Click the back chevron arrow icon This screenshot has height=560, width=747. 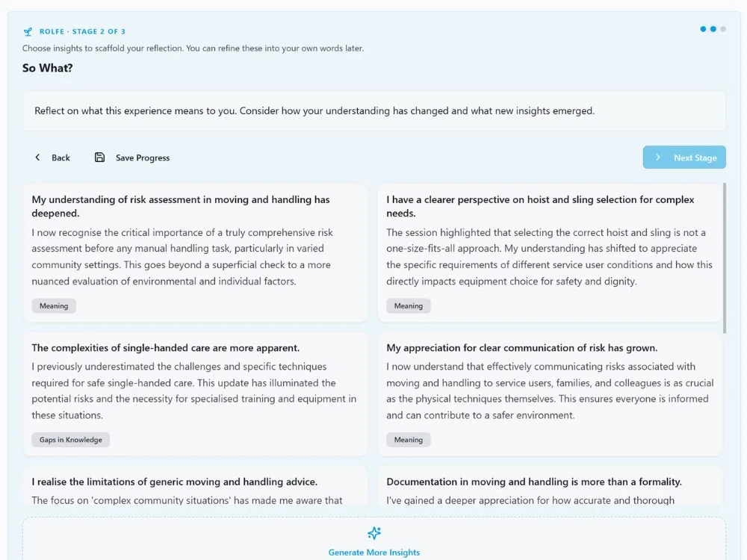coord(37,157)
